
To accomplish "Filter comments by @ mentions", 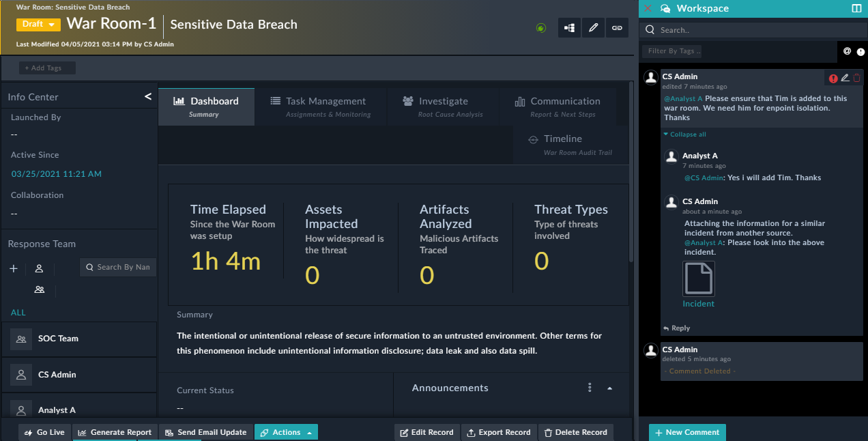I will [847, 51].
